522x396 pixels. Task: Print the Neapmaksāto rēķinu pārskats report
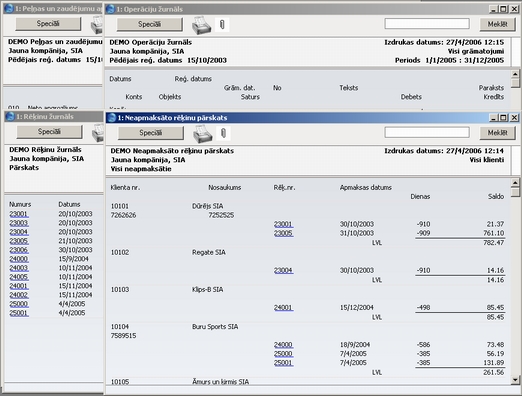[x=202, y=134]
